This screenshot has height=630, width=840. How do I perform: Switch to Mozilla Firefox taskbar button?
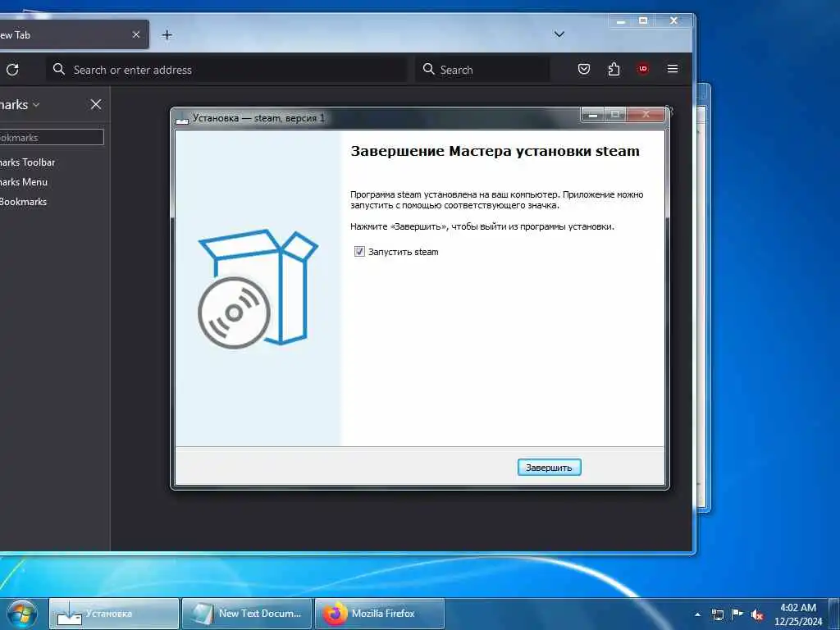(x=380, y=614)
